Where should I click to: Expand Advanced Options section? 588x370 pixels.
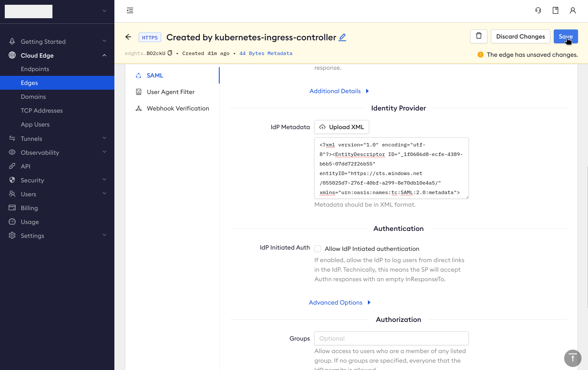pos(340,302)
